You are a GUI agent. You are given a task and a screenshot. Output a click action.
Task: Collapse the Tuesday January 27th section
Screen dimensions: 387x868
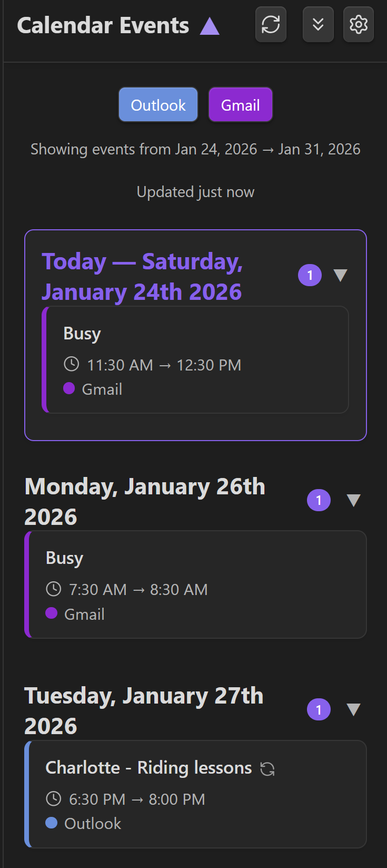pyautogui.click(x=353, y=709)
